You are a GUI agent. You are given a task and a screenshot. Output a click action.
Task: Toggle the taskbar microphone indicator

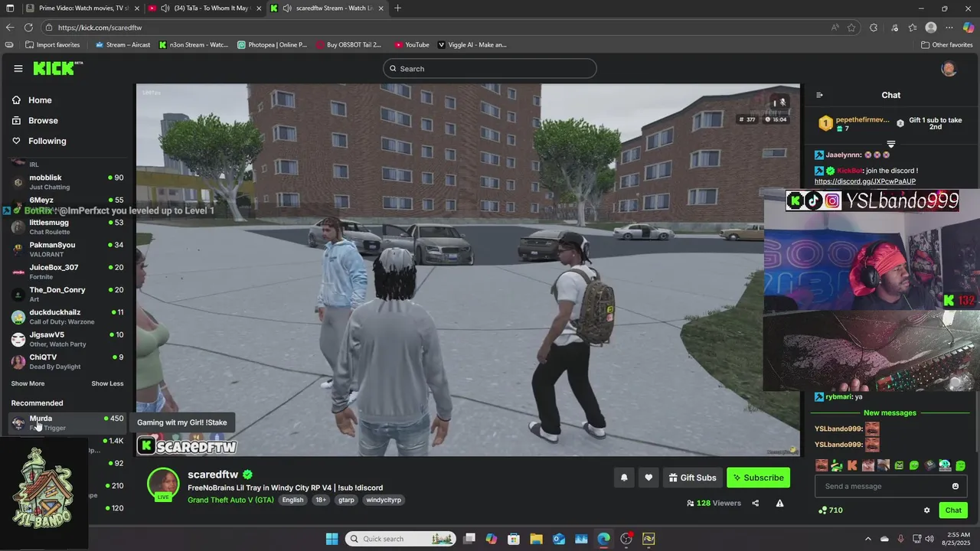coord(900,539)
